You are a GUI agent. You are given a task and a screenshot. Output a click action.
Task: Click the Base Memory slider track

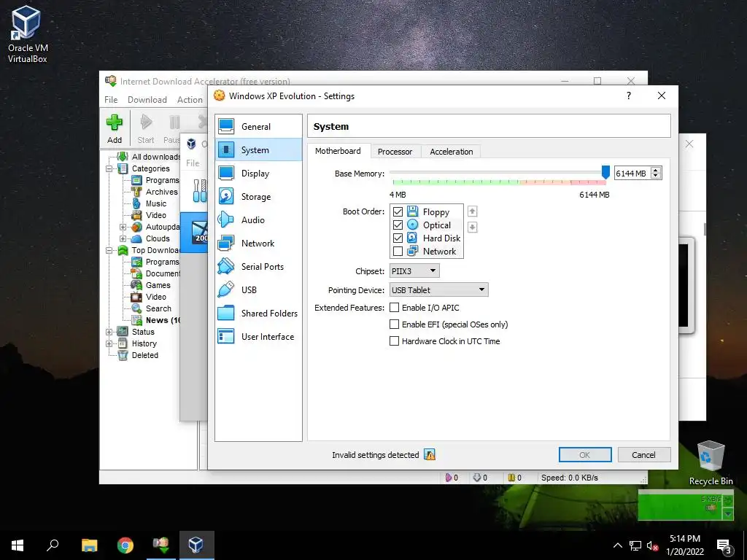click(498, 172)
